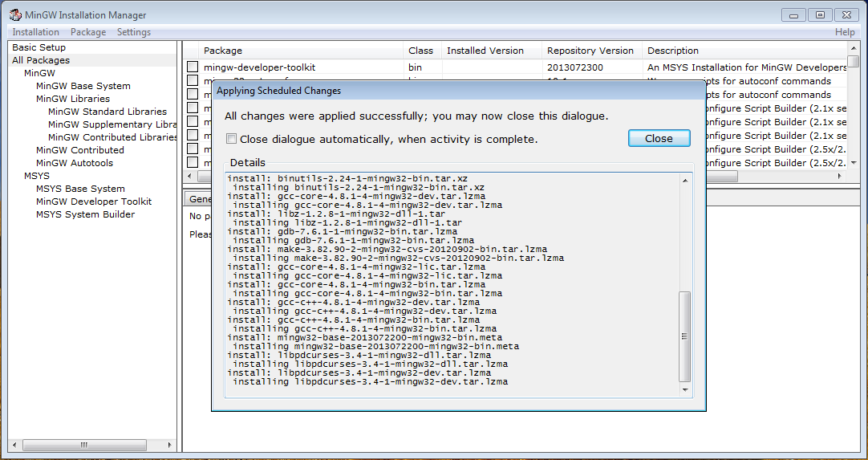Select MSYS Developer Toolkit category
Screen dimensions: 868x460
tap(94, 202)
